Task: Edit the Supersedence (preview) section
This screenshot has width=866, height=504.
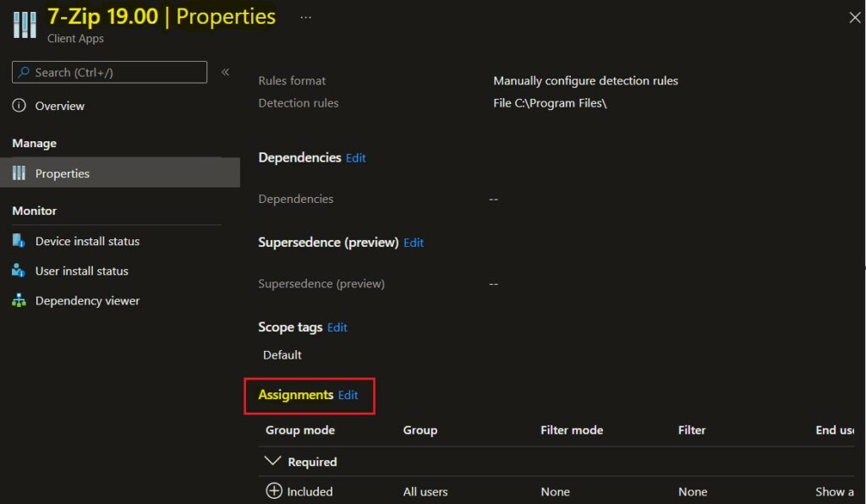Action: [414, 243]
